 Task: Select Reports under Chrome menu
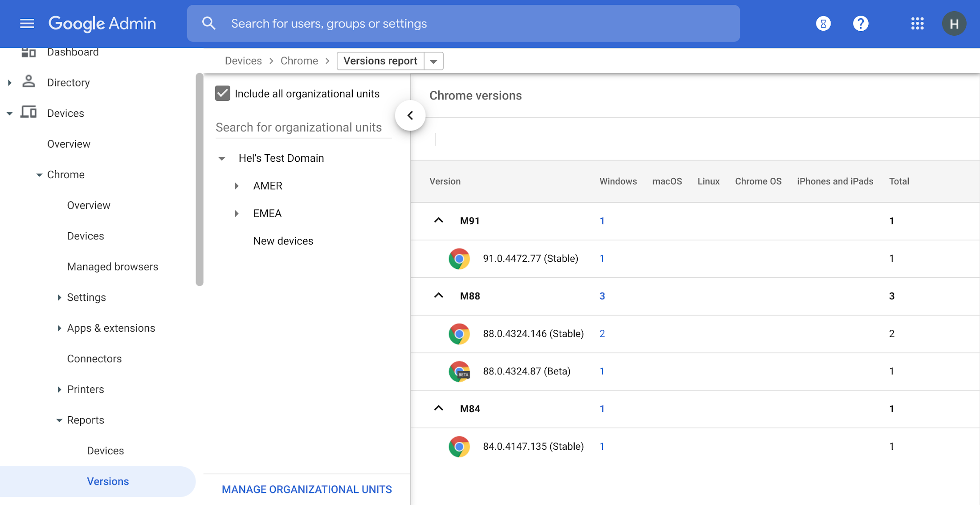85,420
